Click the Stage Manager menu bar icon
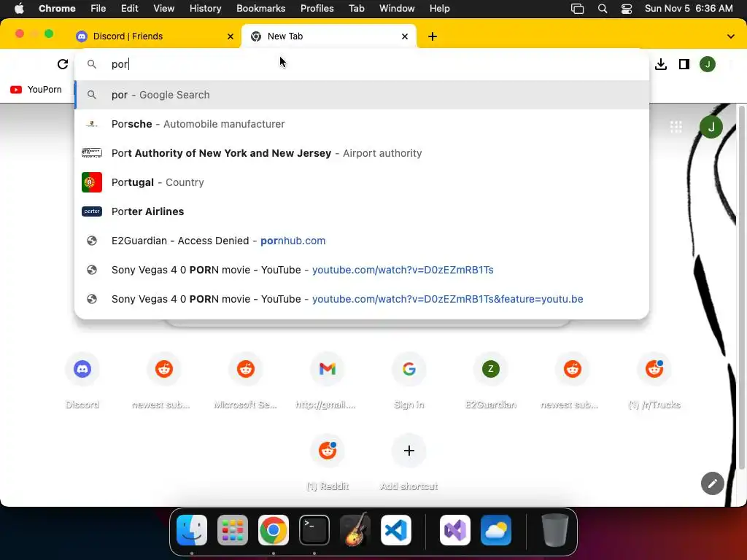 [x=578, y=9]
